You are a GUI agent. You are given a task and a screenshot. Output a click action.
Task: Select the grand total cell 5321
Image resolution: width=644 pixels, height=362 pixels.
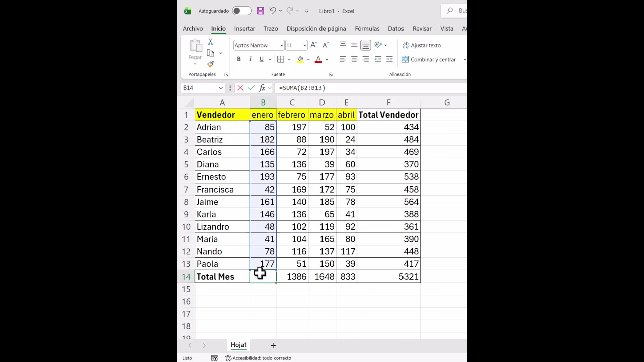pos(388,277)
